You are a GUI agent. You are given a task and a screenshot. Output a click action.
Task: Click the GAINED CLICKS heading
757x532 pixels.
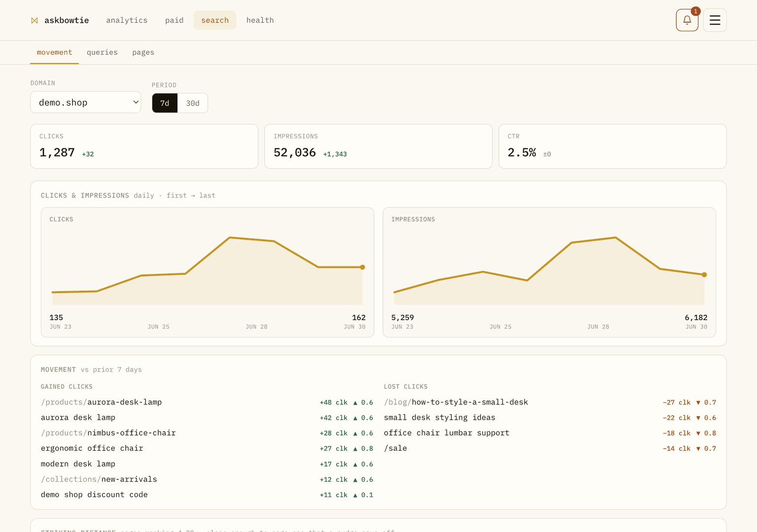point(67,387)
